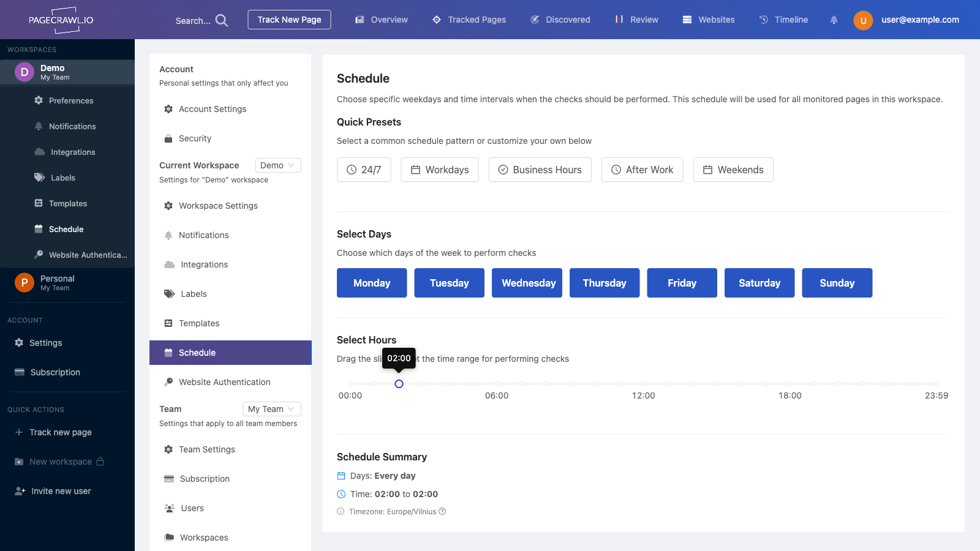Toggle Sunday off in the day selector
Viewport: 980px width, 551px height.
(x=837, y=283)
